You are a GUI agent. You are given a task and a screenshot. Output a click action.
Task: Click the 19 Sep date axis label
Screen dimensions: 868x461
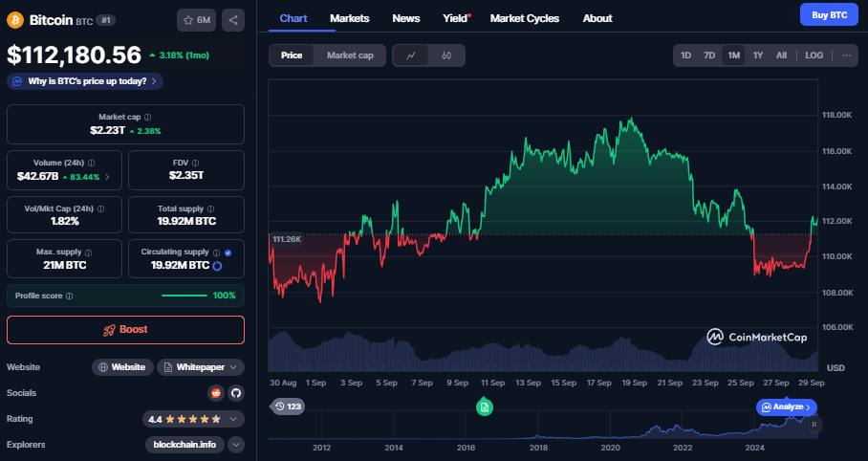[634, 383]
